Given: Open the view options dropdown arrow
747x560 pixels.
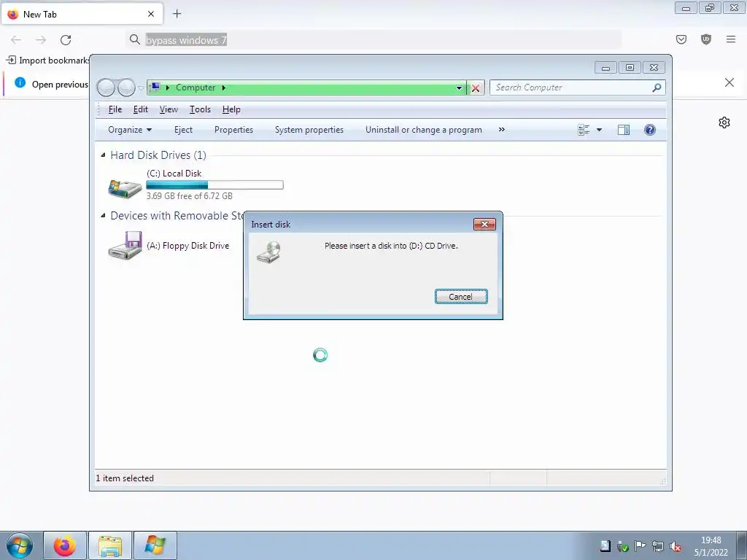Looking at the screenshot, I should [600, 130].
